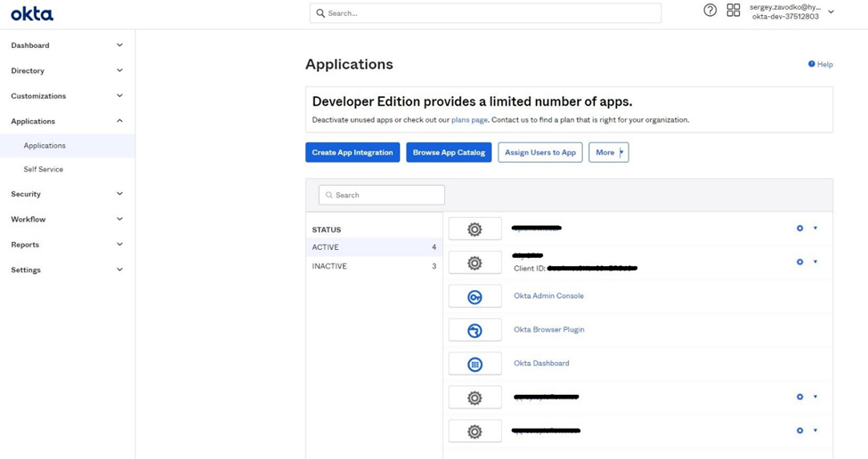Click the gear app icon in the last row
Screen dimensions: 868x459
coord(475,431)
